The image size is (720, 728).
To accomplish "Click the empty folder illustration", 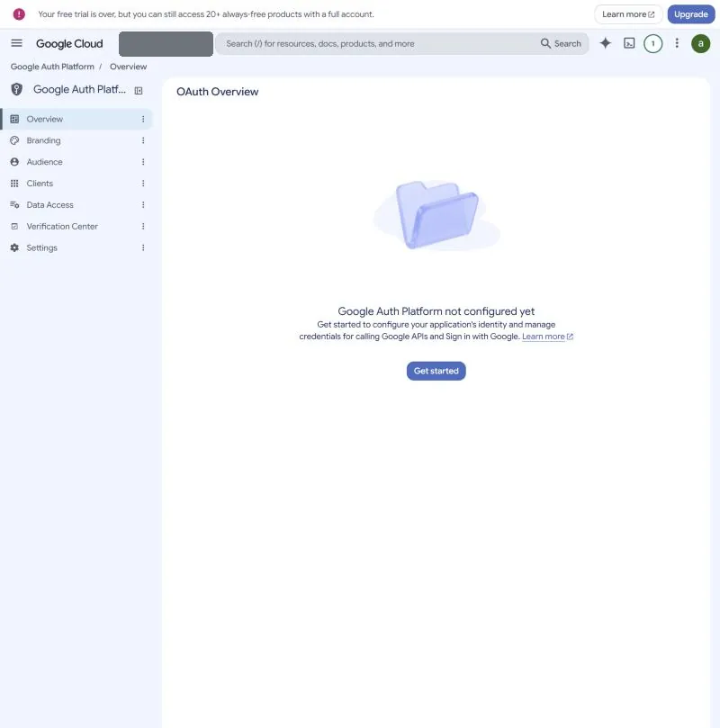I will (x=436, y=215).
